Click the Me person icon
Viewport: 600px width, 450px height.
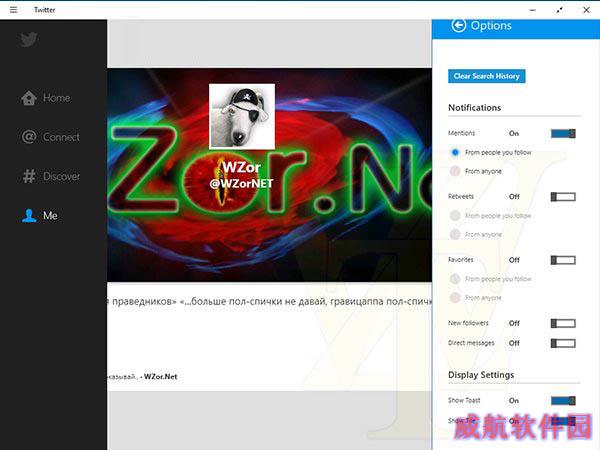tap(29, 215)
